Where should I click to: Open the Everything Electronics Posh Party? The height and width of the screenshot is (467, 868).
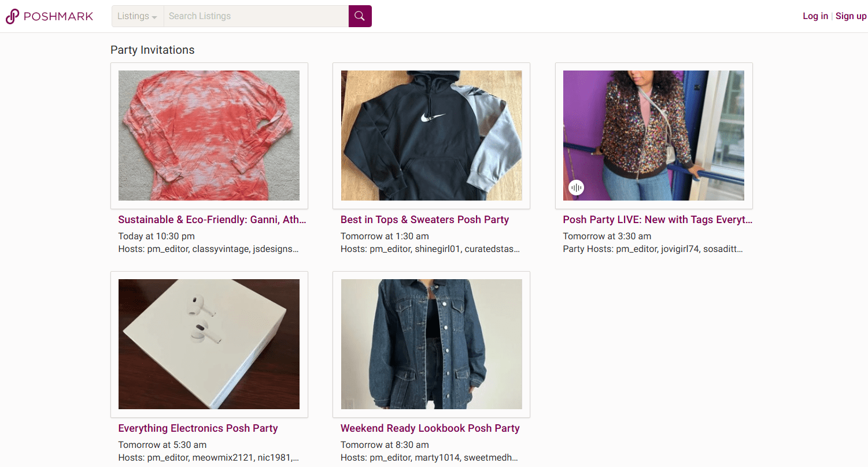click(x=198, y=428)
